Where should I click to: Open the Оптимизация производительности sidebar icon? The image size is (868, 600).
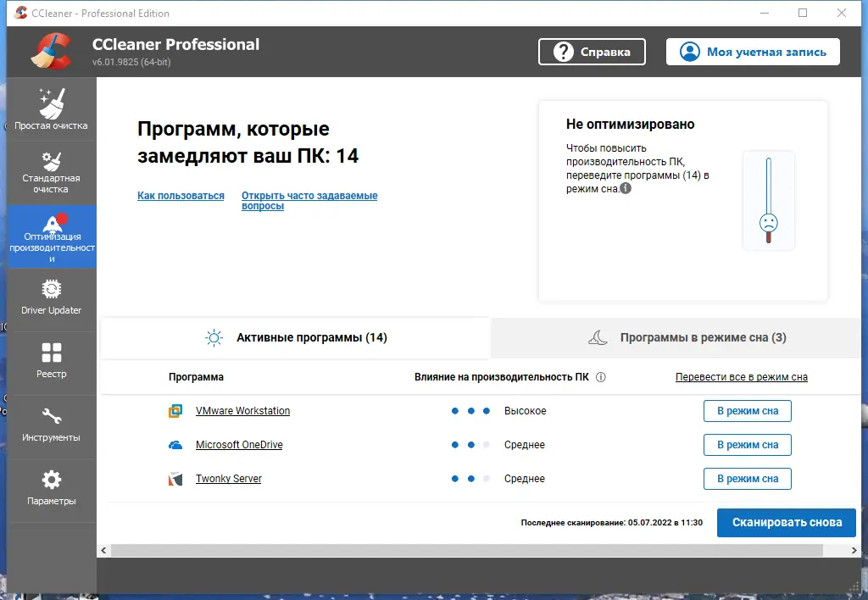pyautogui.click(x=52, y=236)
